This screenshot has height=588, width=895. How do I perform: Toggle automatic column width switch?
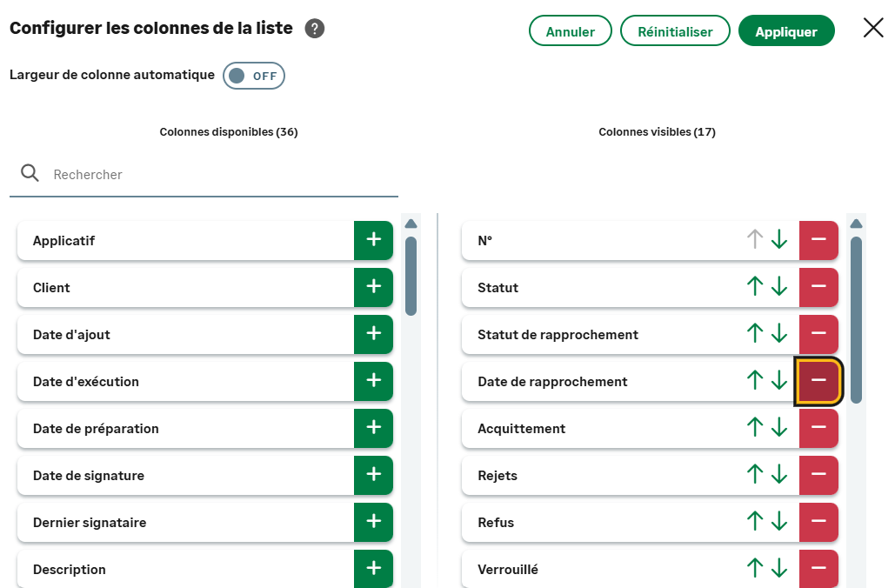pyautogui.click(x=253, y=76)
